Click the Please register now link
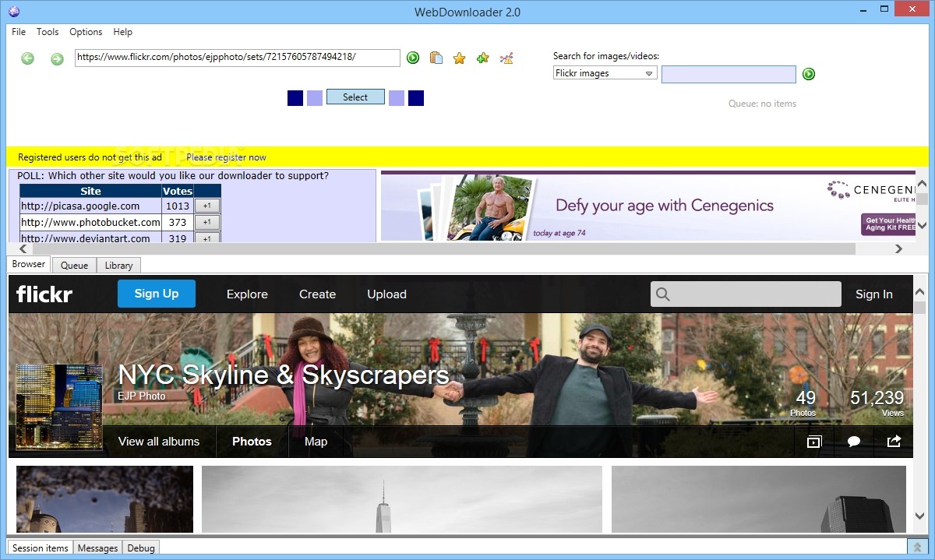This screenshot has width=935, height=560. [x=226, y=157]
